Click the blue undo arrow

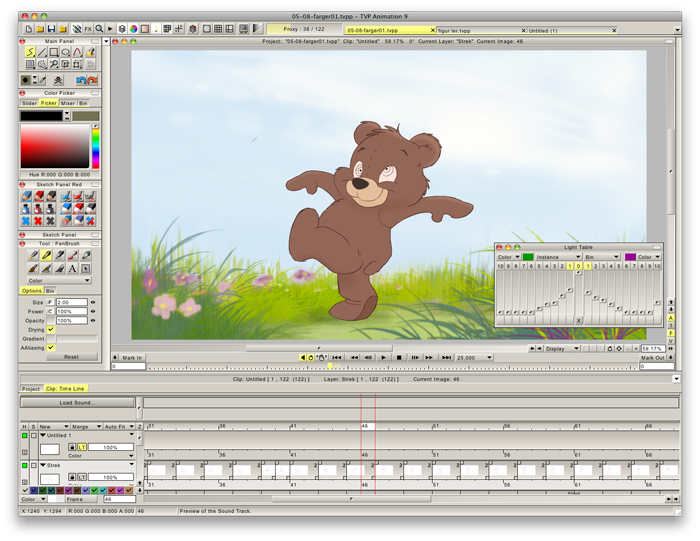(x=81, y=80)
